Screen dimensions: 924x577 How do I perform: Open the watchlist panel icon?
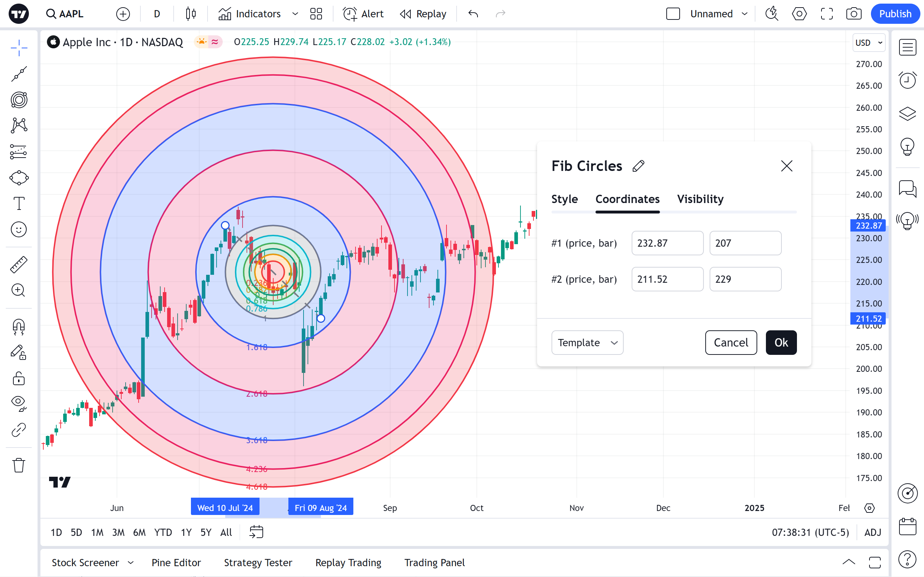[x=907, y=48]
